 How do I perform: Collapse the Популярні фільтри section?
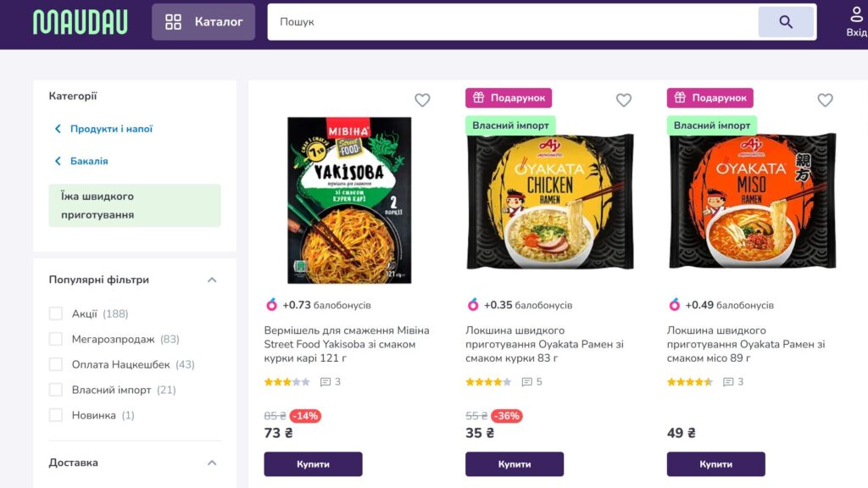coord(212,280)
